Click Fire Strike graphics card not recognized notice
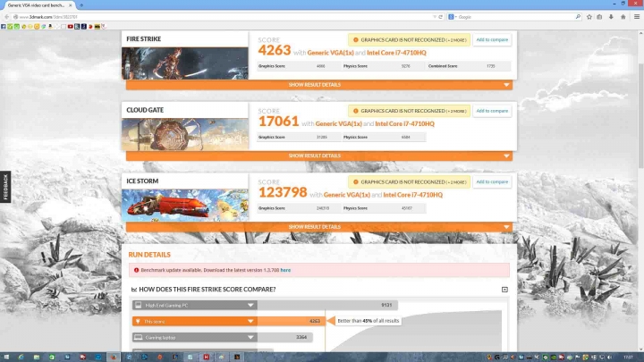 click(409, 40)
